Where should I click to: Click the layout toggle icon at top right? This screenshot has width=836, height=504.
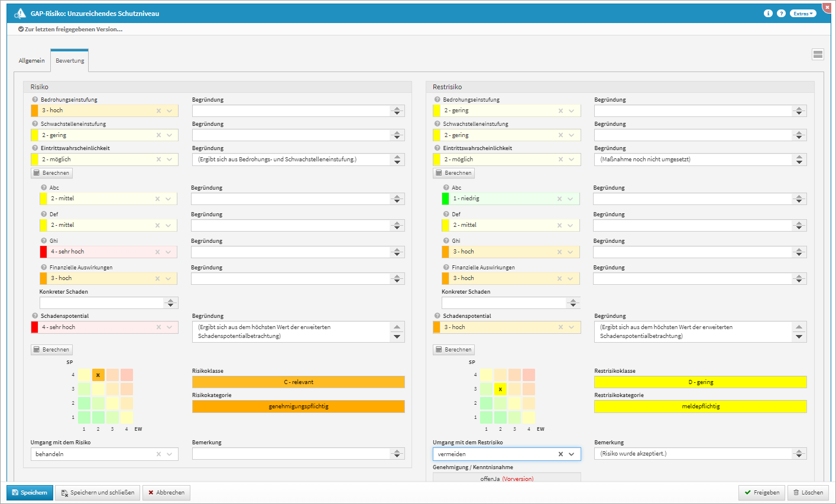818,54
